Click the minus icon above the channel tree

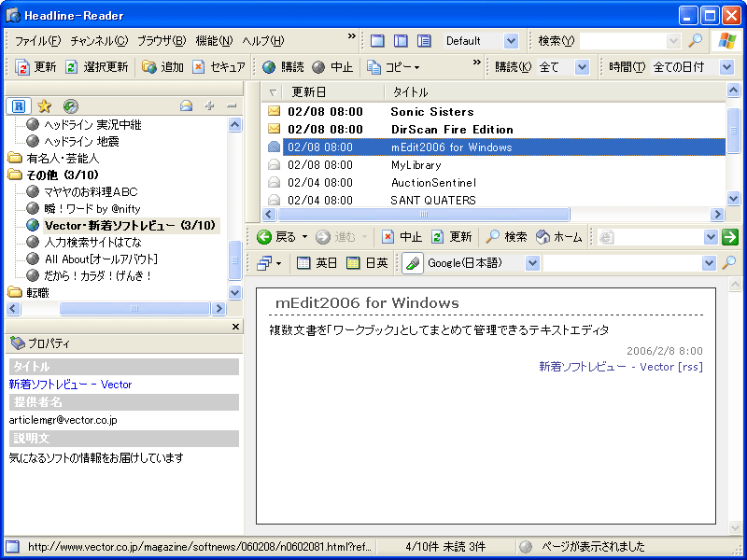232,105
